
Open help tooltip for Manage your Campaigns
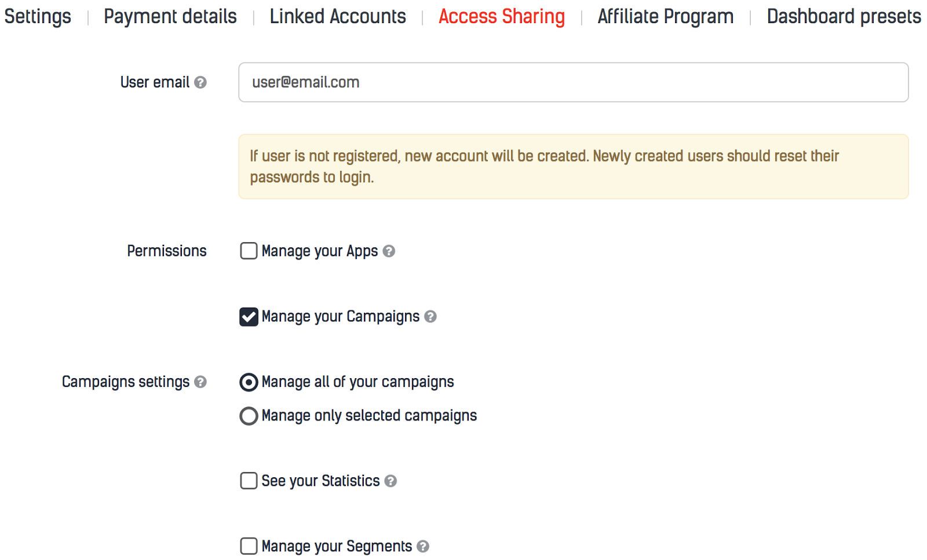point(430,316)
